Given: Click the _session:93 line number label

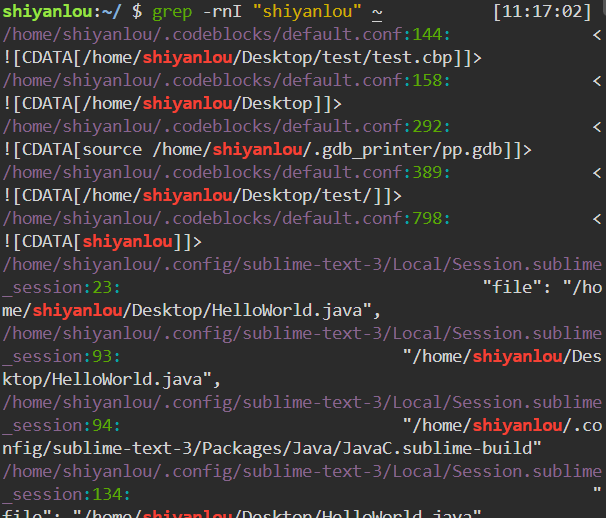Looking at the screenshot, I should click(x=62, y=357).
